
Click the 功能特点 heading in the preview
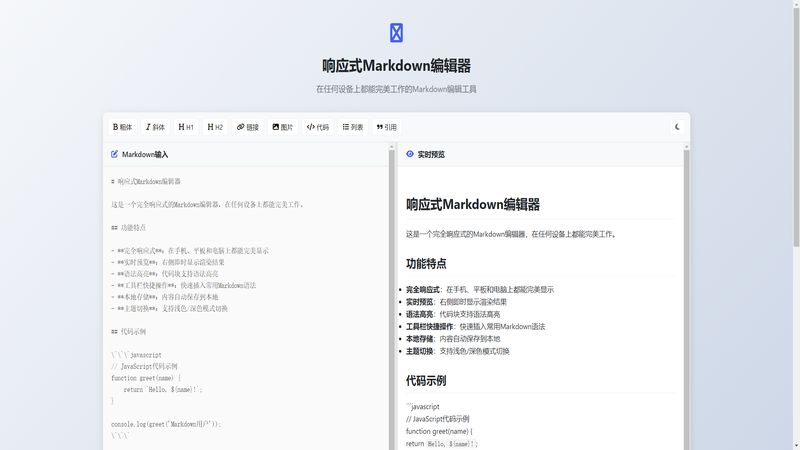[x=426, y=264]
